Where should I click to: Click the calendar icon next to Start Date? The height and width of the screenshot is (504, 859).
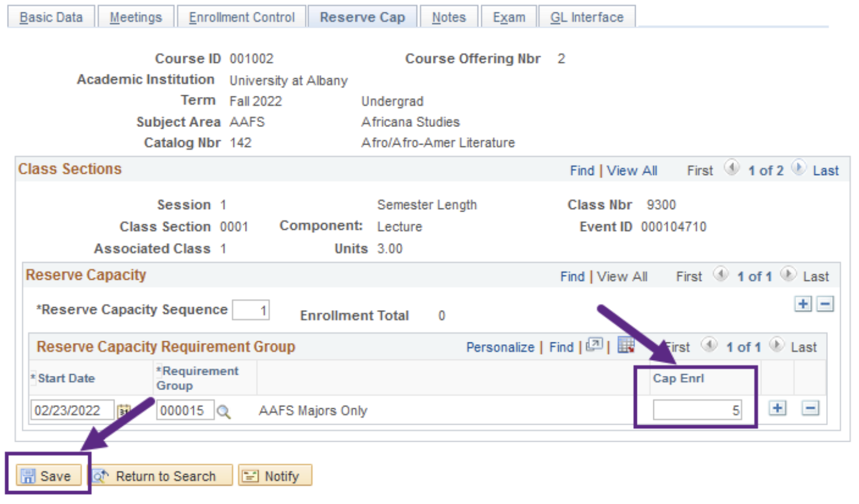[123, 411]
